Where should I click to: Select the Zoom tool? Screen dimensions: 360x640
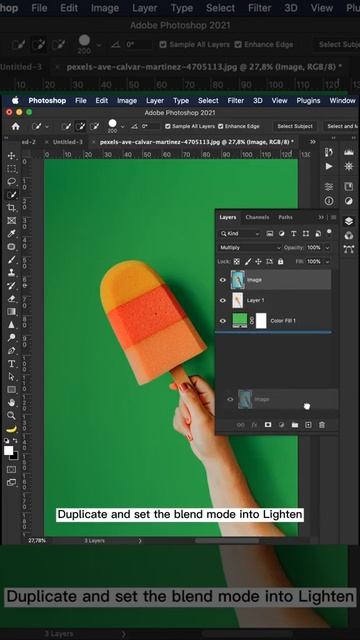(11, 416)
